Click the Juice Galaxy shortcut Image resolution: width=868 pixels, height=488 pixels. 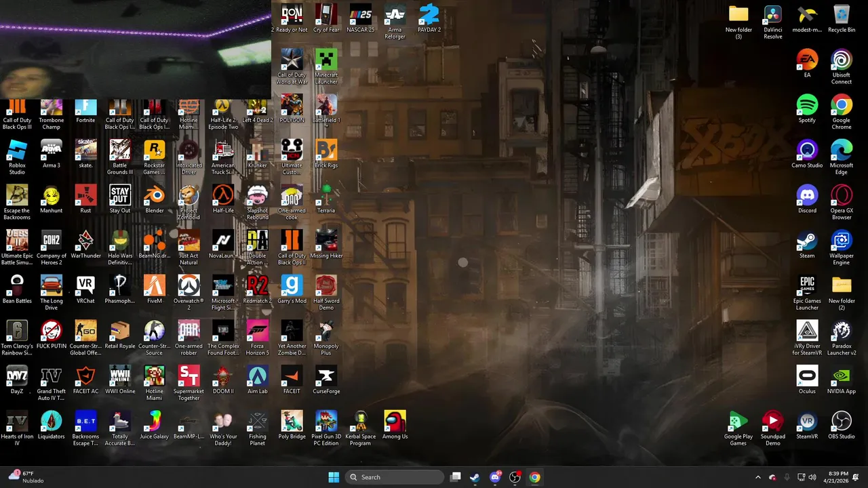tap(155, 425)
